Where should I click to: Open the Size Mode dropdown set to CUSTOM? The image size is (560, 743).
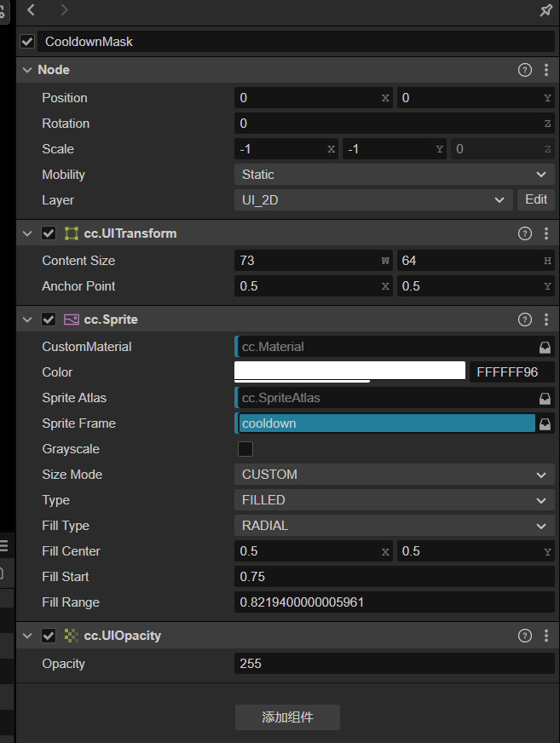(x=394, y=475)
